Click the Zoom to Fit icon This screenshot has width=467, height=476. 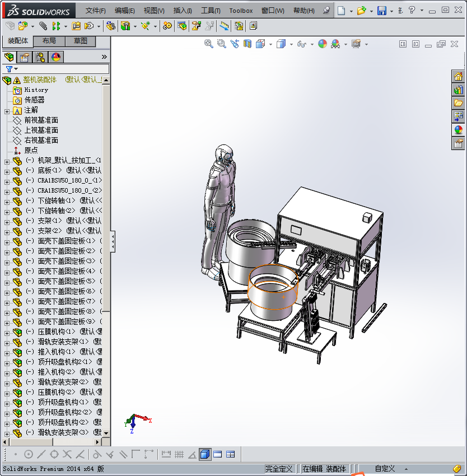coord(209,44)
